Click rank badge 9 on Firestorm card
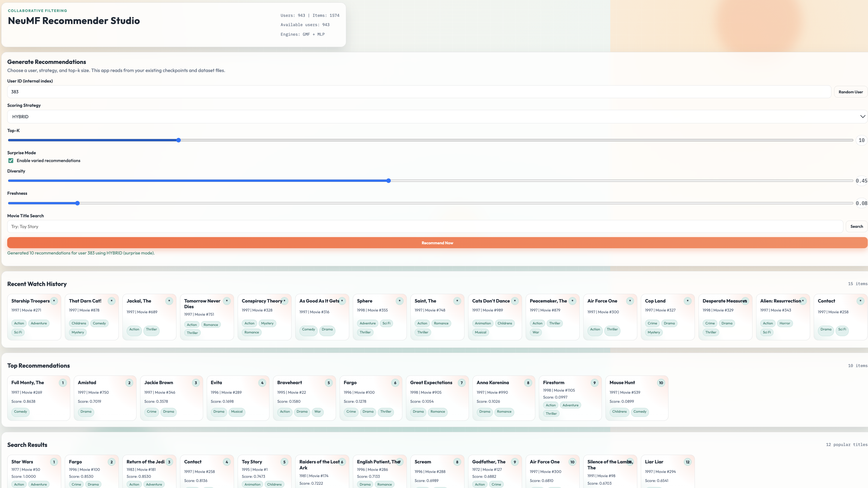This screenshot has height=488, width=868. pyautogui.click(x=595, y=383)
